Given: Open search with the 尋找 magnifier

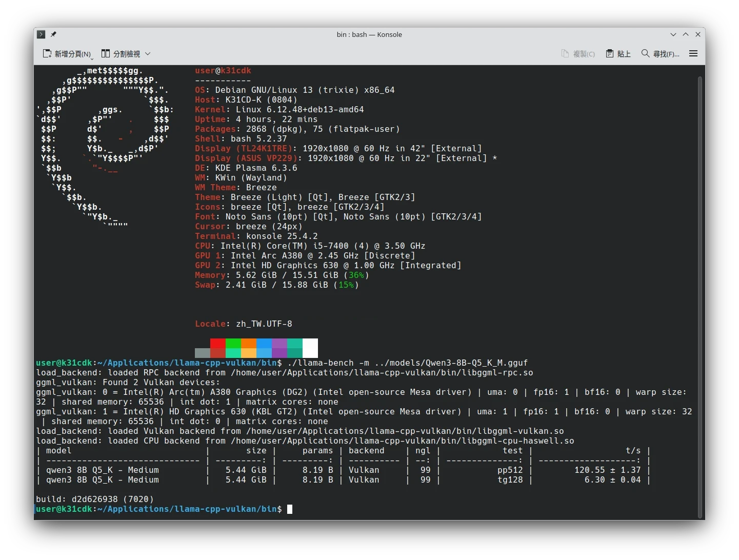Looking at the screenshot, I should coord(646,53).
